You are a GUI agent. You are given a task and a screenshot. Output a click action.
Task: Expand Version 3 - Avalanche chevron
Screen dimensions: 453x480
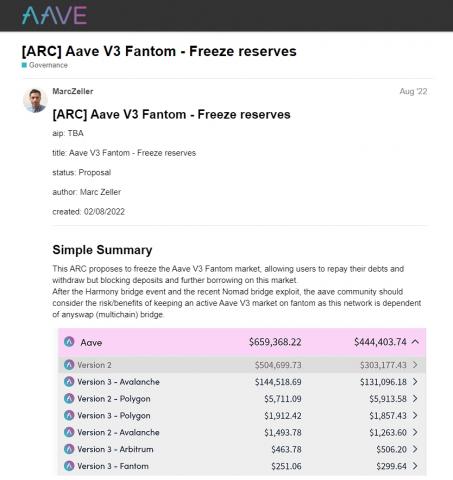coord(415,382)
